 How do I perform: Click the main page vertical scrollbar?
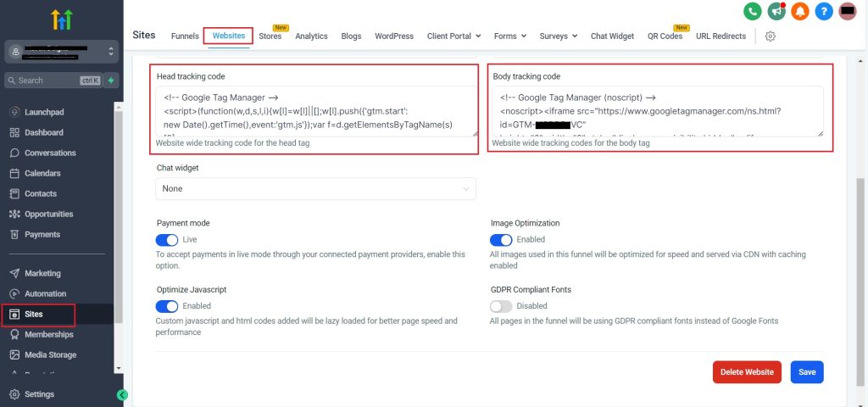(860, 282)
